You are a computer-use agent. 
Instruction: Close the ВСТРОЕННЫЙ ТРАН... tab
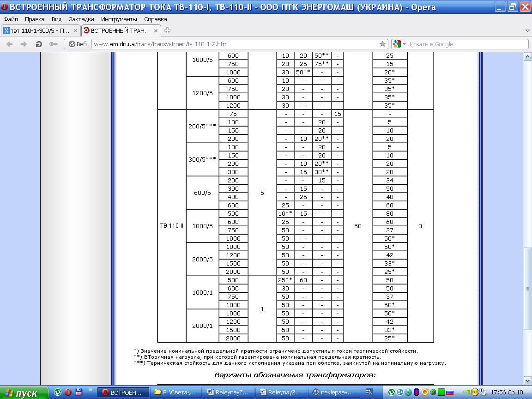tap(156, 30)
